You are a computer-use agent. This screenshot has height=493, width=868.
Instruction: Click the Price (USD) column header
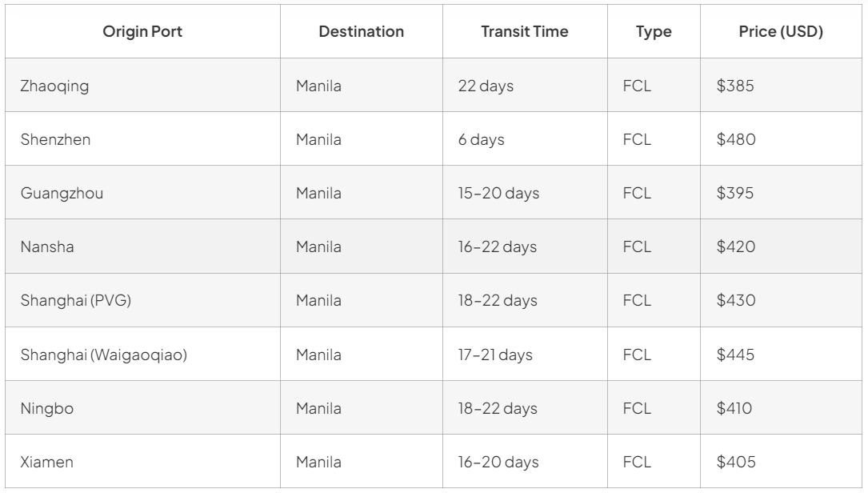click(781, 31)
